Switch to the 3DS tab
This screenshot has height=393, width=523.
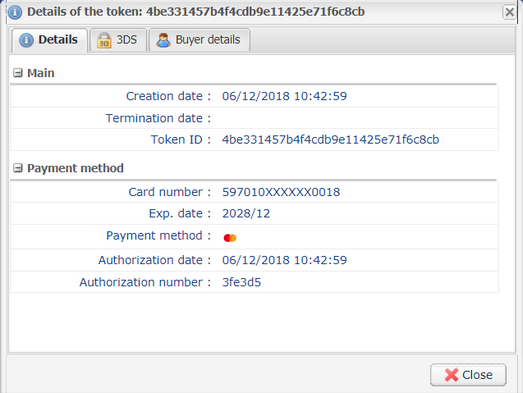(118, 40)
